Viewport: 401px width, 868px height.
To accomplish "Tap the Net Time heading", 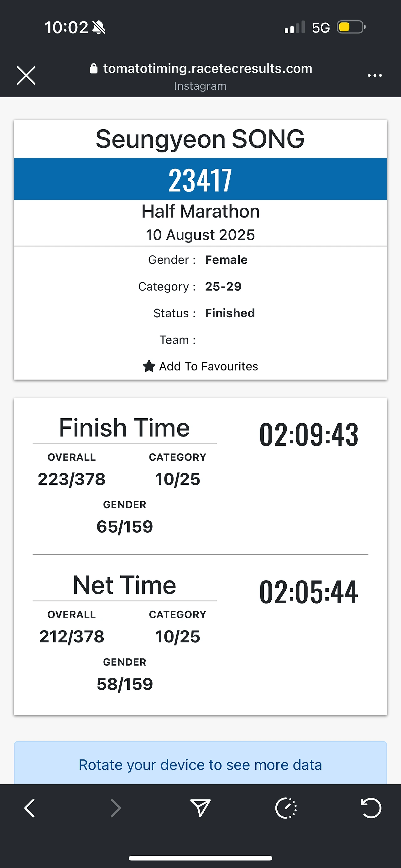I will 124,585.
